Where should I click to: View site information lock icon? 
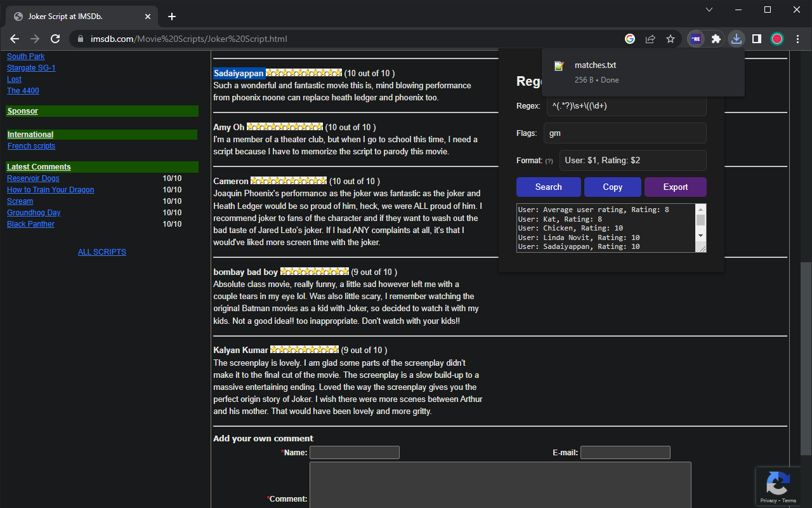click(x=80, y=39)
